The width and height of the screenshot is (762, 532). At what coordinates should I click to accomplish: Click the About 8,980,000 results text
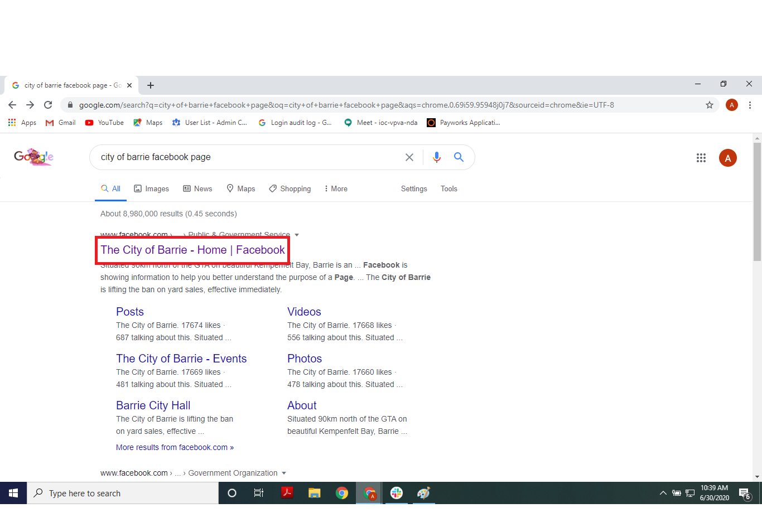(168, 214)
